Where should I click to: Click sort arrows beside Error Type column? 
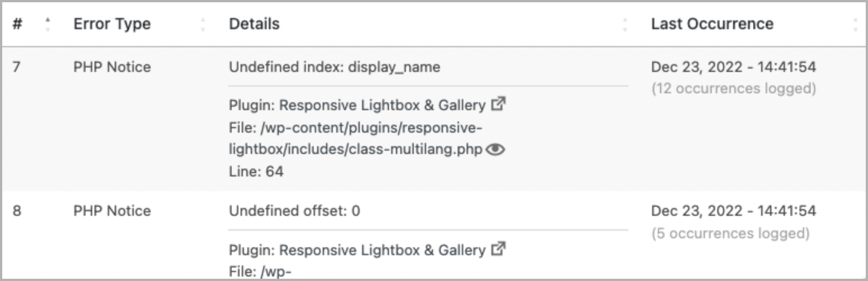203,25
